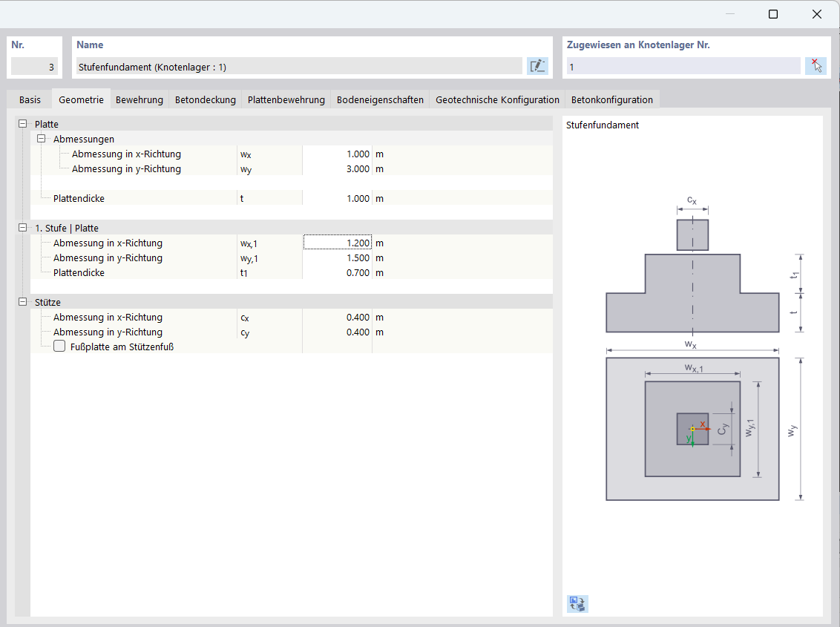Viewport: 840px width, 627px height.
Task: Close the dialog window
Action: pyautogui.click(x=817, y=14)
